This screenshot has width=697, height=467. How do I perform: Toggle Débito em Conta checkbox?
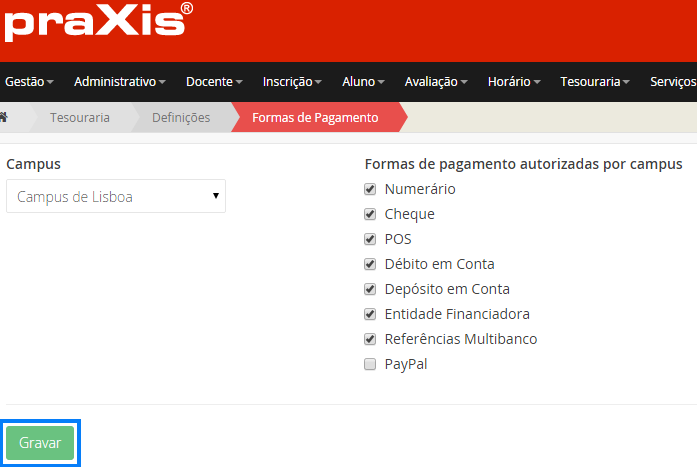tap(370, 264)
